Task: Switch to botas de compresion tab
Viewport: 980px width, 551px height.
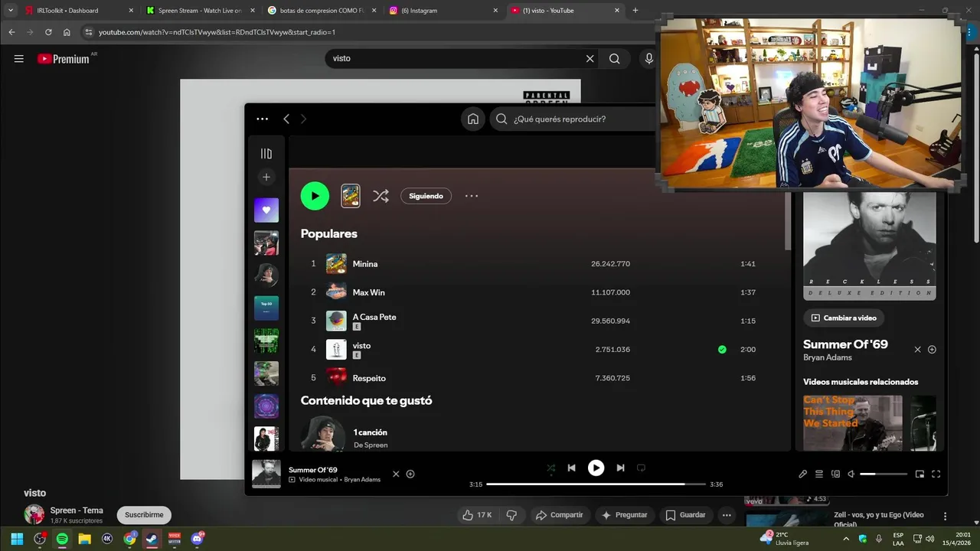Action: click(321, 11)
